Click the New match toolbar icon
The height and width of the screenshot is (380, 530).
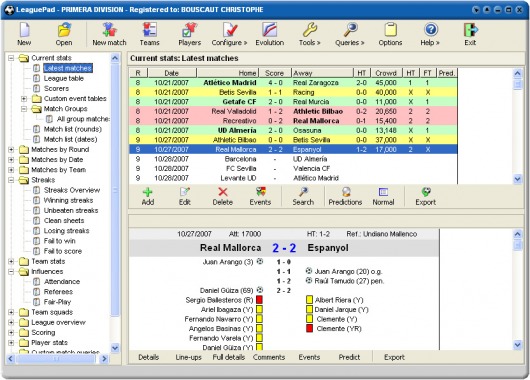tap(109, 34)
